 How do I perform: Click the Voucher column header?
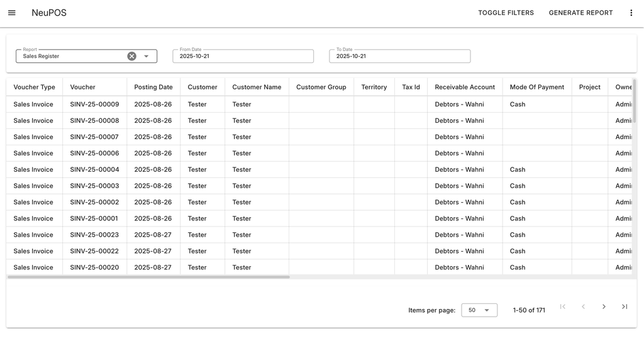(x=82, y=87)
